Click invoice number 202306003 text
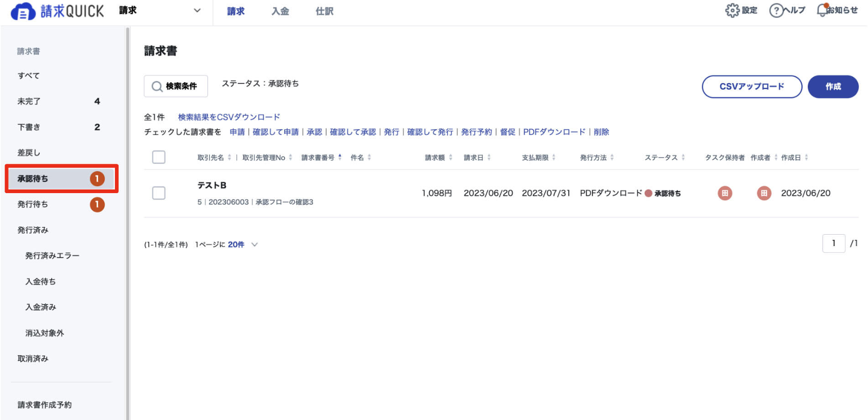Image resolution: width=868 pixels, height=420 pixels. pos(229,202)
